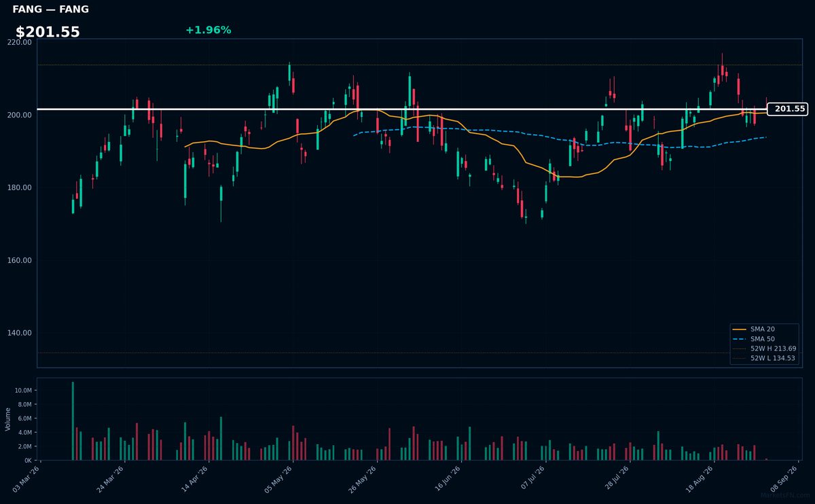The height and width of the screenshot is (504, 815).
Task: Click the 10.0M volume axis label
Action: (x=22, y=391)
